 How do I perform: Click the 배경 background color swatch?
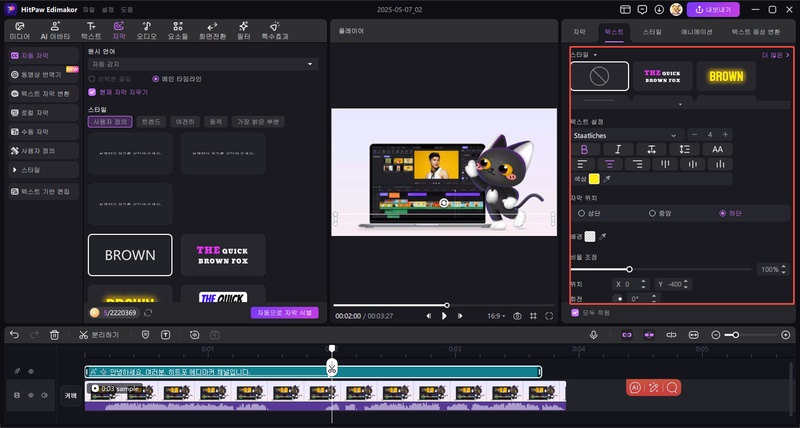point(590,236)
